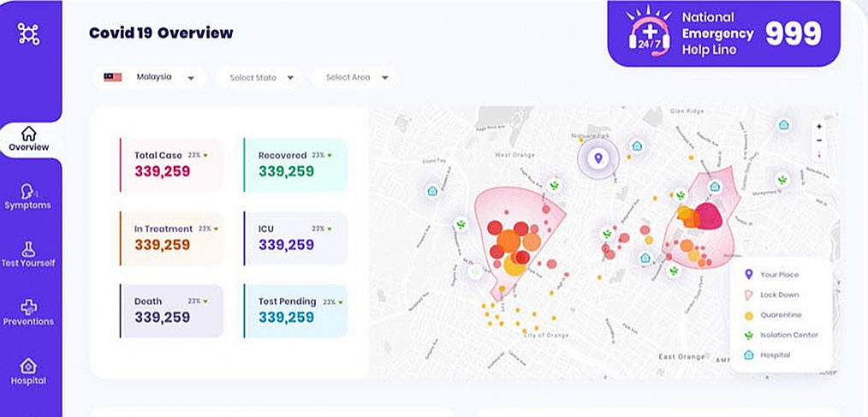Open the Select State dropdown

click(259, 78)
